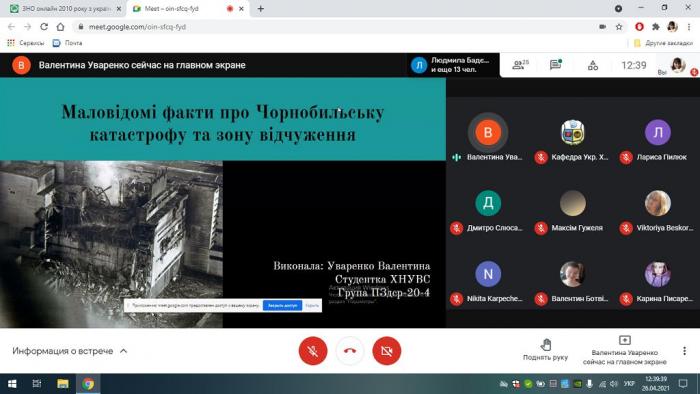Bookmark this page with star icon
This screenshot has height=394, width=700.
(619, 27)
